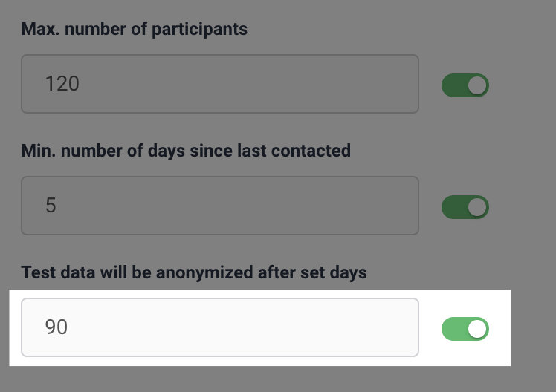
Task: Click the min days field showing 5
Action: coord(220,206)
